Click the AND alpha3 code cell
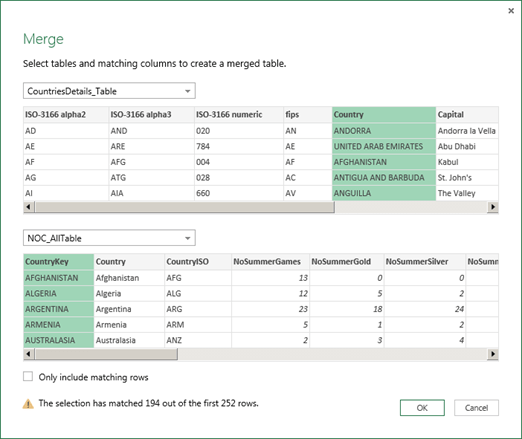Image resolution: width=522 pixels, height=439 pixels. pos(151,131)
